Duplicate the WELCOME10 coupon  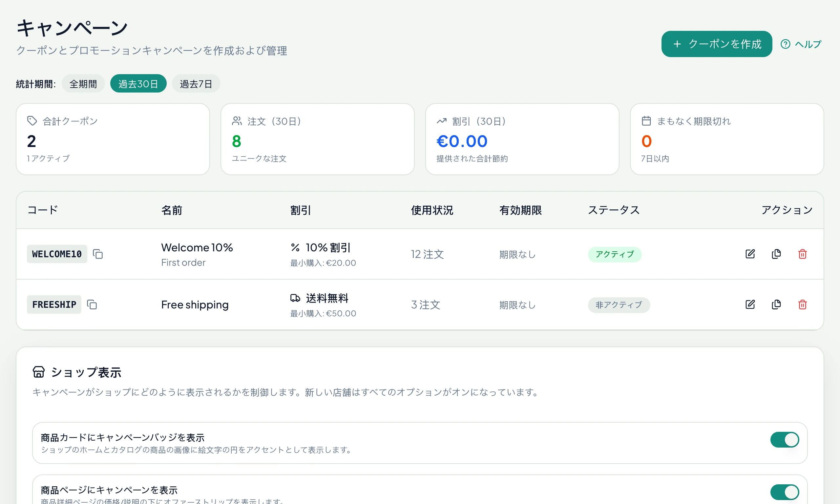click(x=776, y=254)
